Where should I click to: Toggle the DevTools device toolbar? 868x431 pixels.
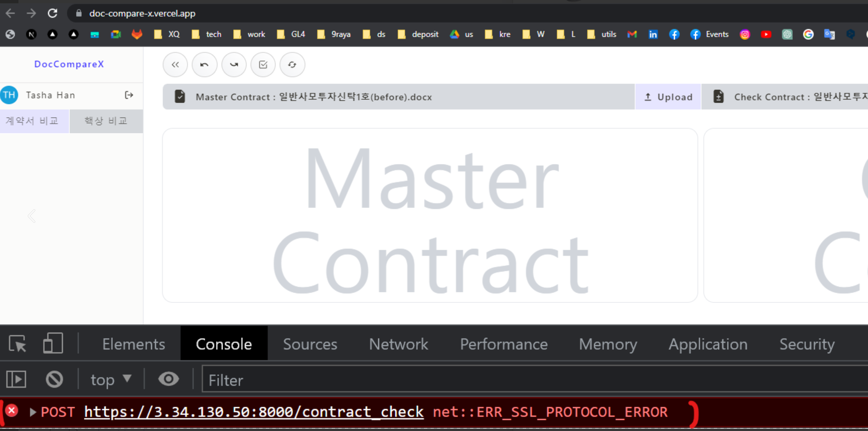53,343
